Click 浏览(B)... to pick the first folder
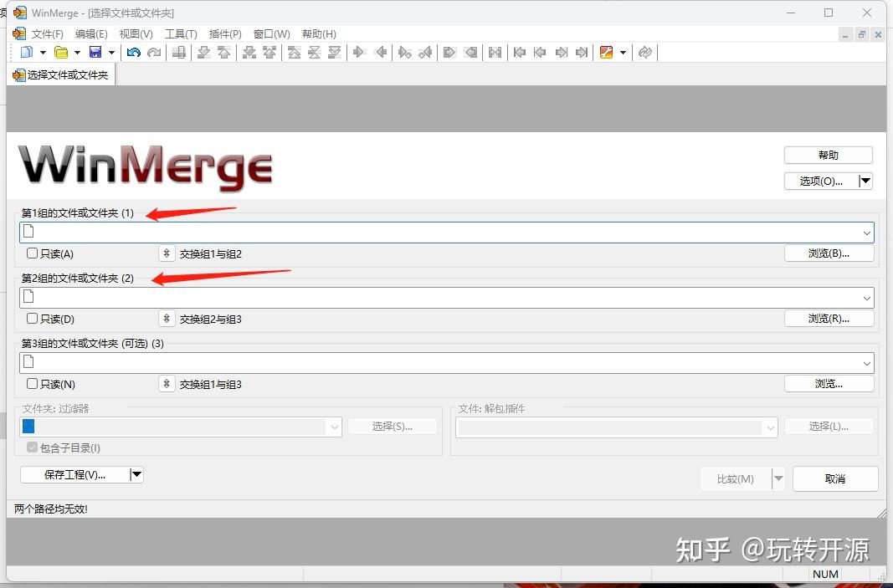 829,253
